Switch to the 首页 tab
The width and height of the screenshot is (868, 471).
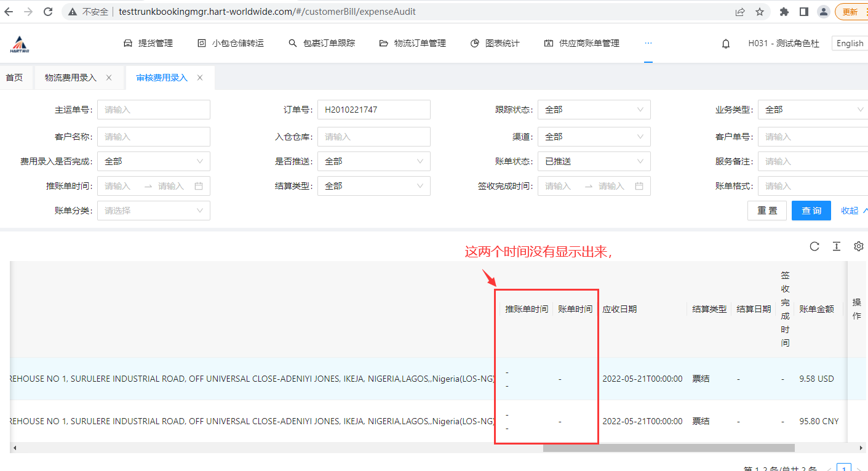coord(14,78)
